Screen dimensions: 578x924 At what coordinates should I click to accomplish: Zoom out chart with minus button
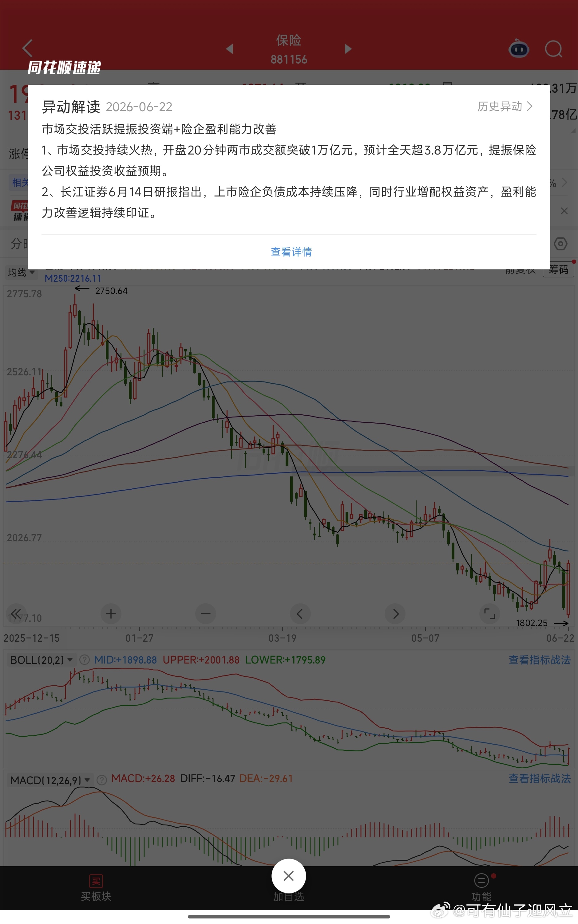tap(206, 614)
